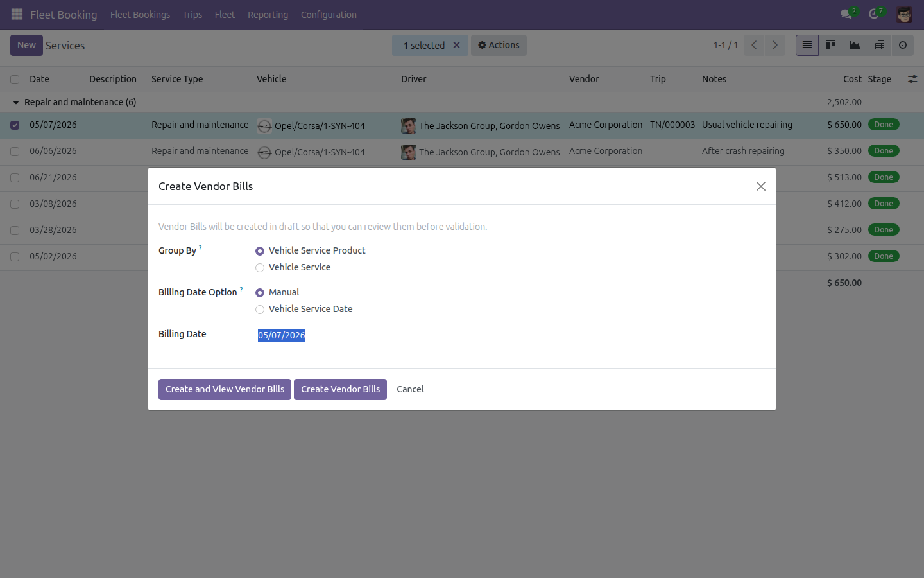Click Fleet Booking app title
Viewport: 924px width, 578px height.
64,15
